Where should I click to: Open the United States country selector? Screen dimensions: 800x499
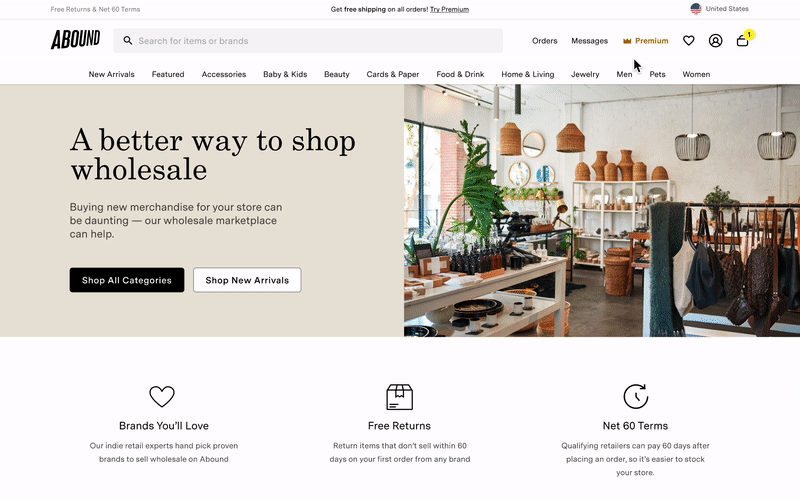[719, 9]
